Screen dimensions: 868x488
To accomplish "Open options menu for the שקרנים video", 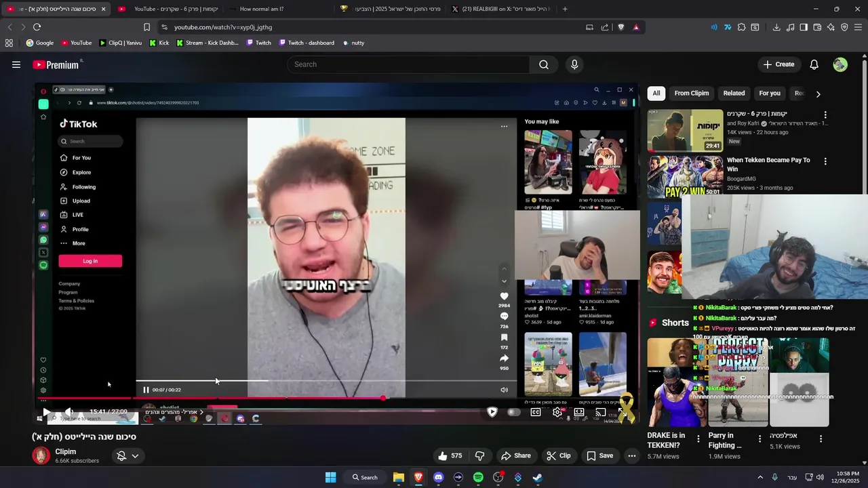I will tap(825, 115).
